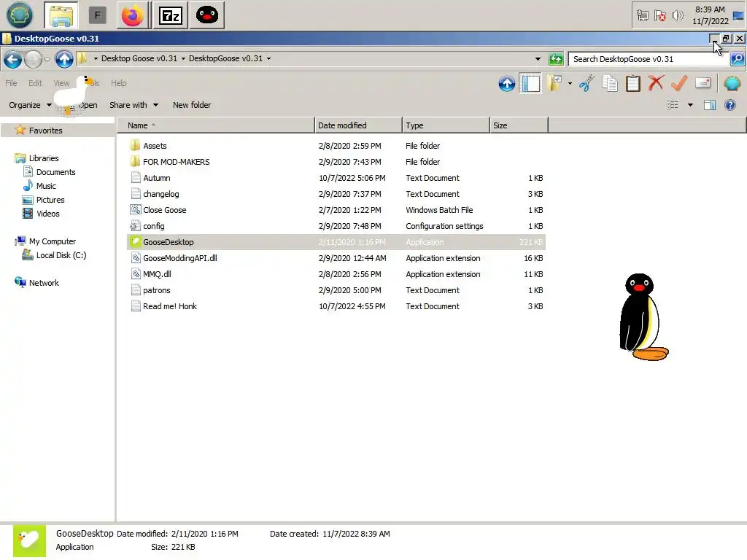The image size is (747, 560).
Task: Open Firefox from the taskbar
Action: point(133,16)
